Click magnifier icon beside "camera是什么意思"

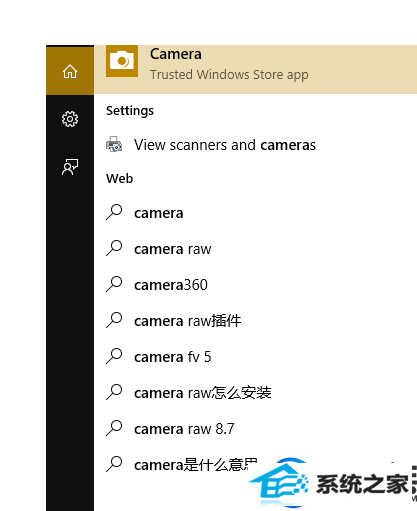click(114, 464)
